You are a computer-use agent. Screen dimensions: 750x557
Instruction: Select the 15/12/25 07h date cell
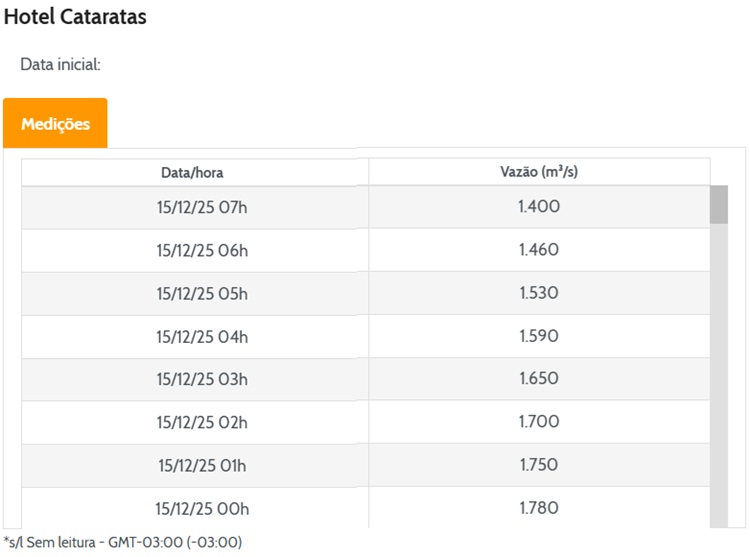[202, 207]
